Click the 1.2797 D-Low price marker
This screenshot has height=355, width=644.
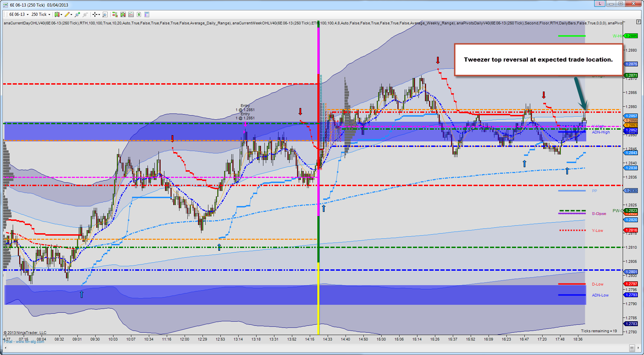pos(631,284)
